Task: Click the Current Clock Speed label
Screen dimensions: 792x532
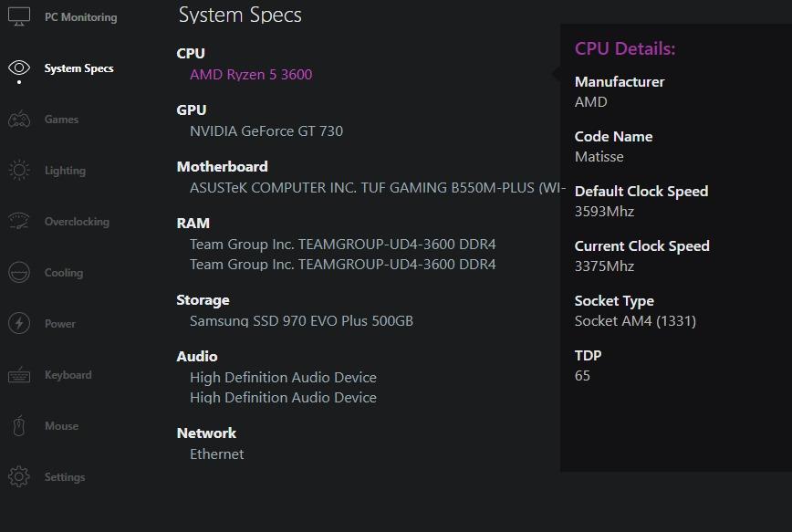Action: [x=642, y=246]
